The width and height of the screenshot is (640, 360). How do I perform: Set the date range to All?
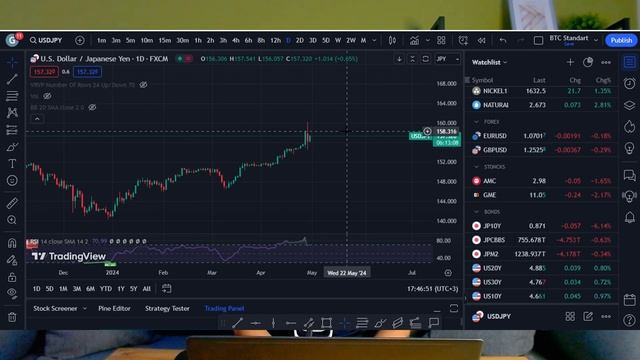(147, 289)
